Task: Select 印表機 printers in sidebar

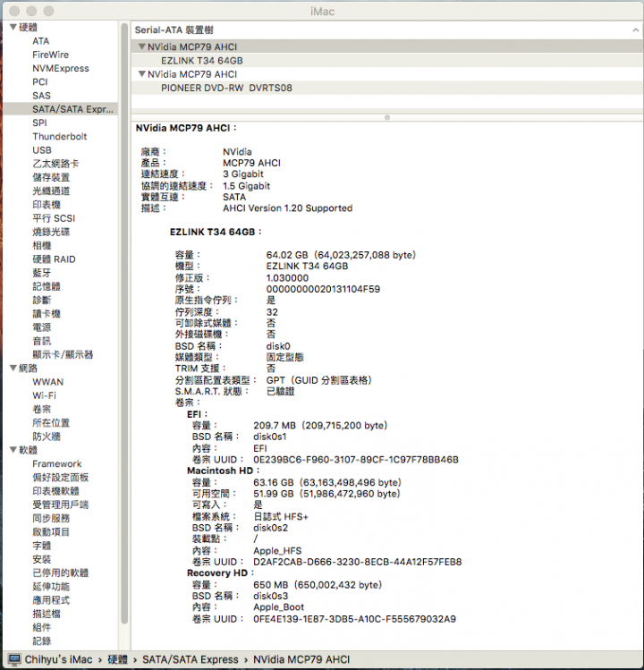Action: [x=47, y=205]
